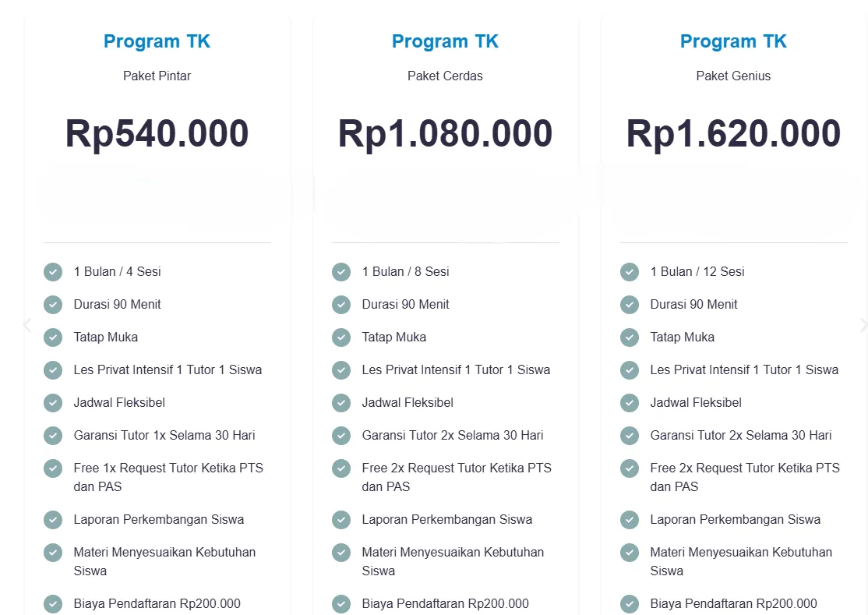Click check icon by "Biaya Pendaftaran Rp200.000" in Paket Cerdas
Viewport: 868px width, 615px height.
point(341,604)
